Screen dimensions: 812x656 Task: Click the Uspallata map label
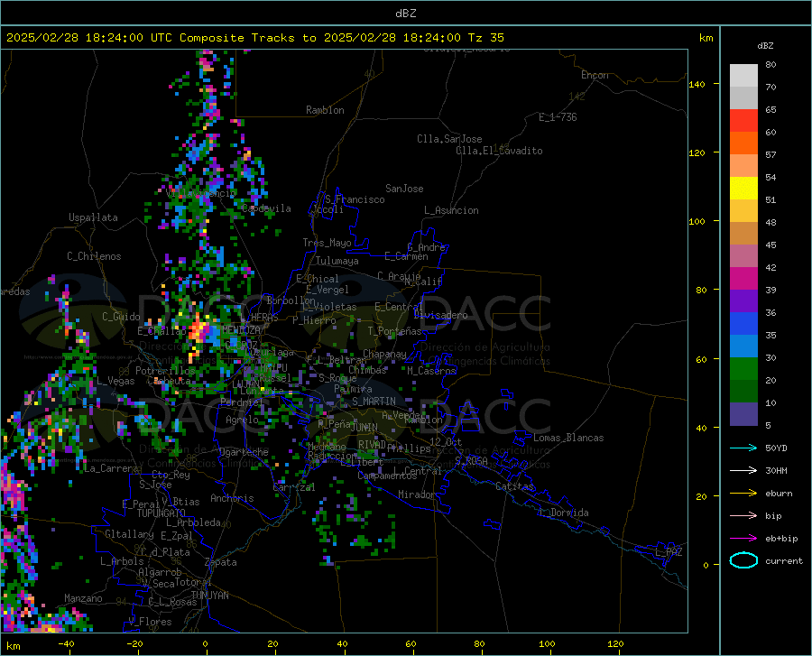(x=93, y=217)
